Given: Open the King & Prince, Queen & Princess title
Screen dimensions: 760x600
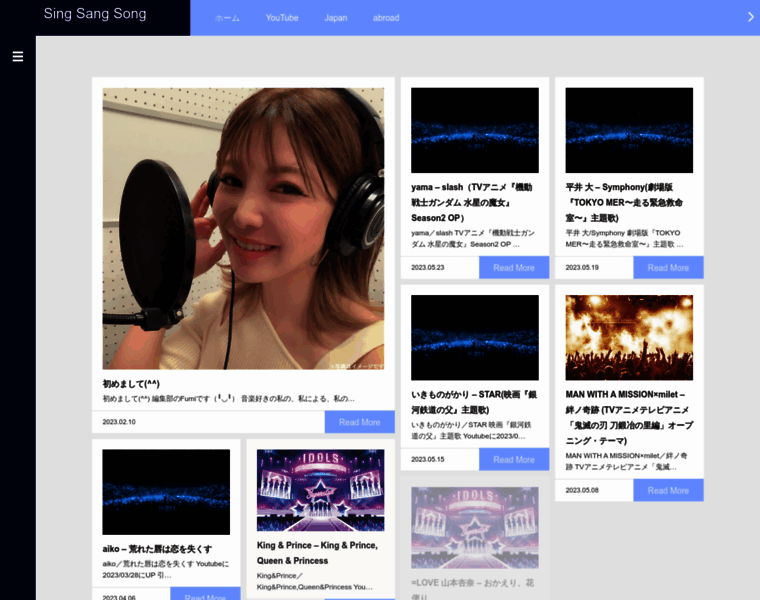Looking at the screenshot, I should (317, 553).
